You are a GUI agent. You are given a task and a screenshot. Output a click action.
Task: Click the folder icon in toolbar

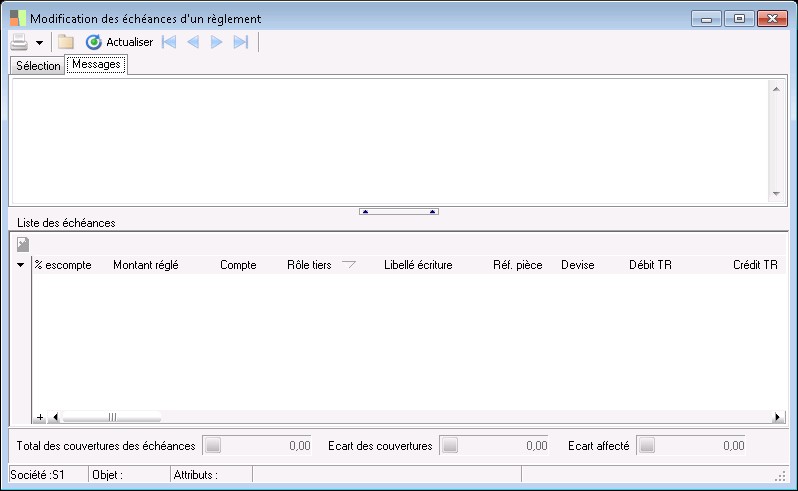[x=66, y=42]
